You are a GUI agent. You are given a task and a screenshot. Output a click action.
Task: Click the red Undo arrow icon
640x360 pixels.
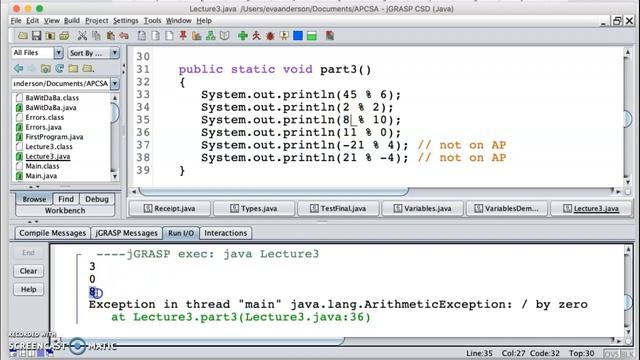coord(124,36)
